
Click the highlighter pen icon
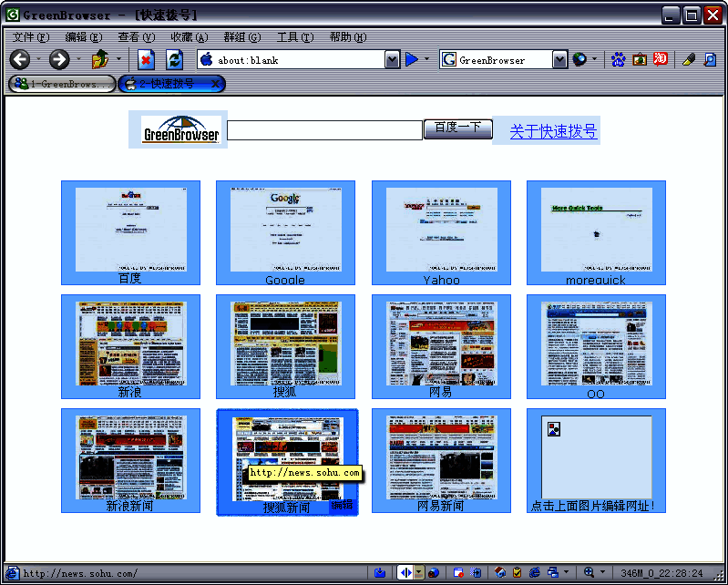coord(689,59)
